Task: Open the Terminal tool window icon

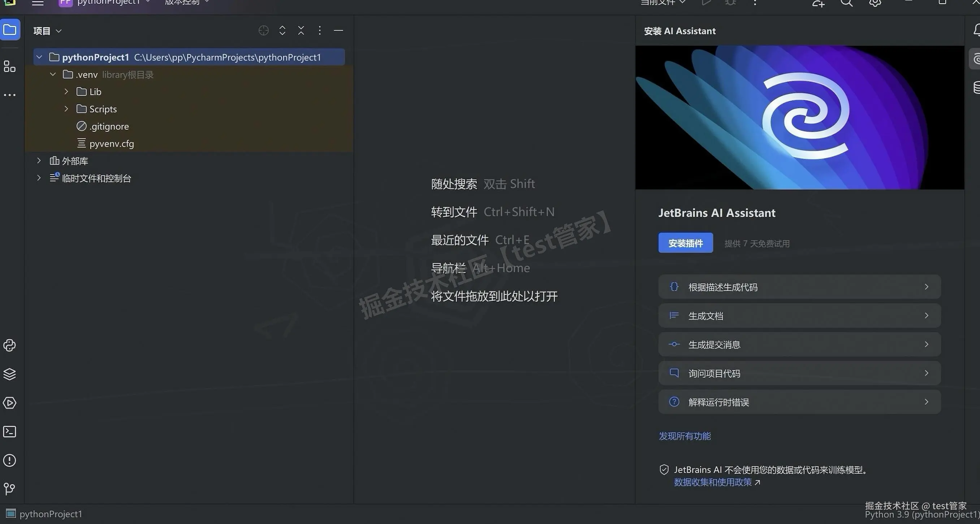Action: pos(9,432)
